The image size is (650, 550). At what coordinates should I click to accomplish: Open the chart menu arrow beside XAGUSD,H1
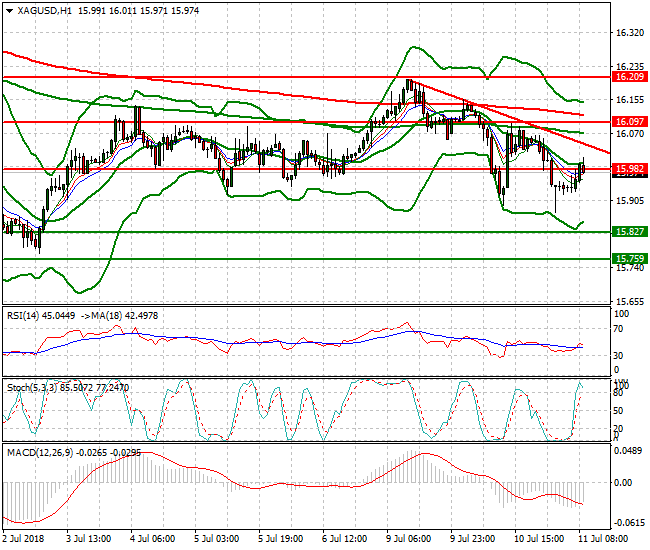(10, 11)
